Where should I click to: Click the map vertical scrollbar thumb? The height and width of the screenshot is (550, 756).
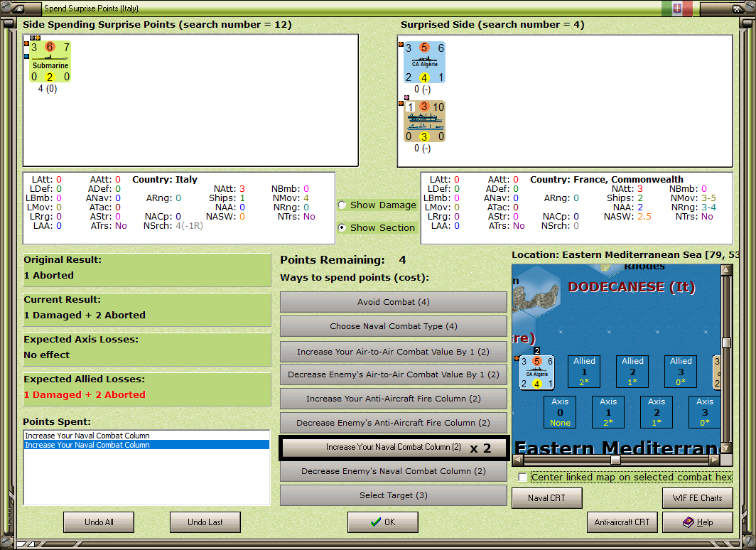coord(726,343)
